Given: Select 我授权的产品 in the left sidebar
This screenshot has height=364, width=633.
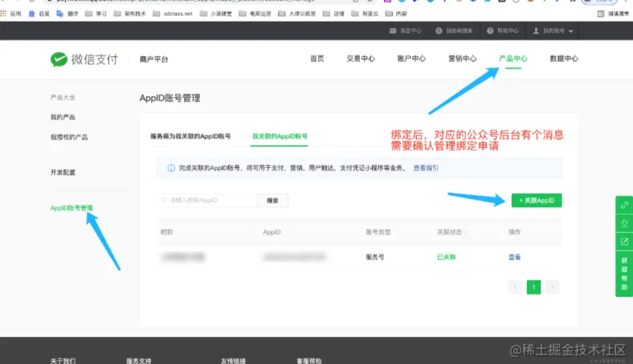Looking at the screenshot, I should click(69, 137).
